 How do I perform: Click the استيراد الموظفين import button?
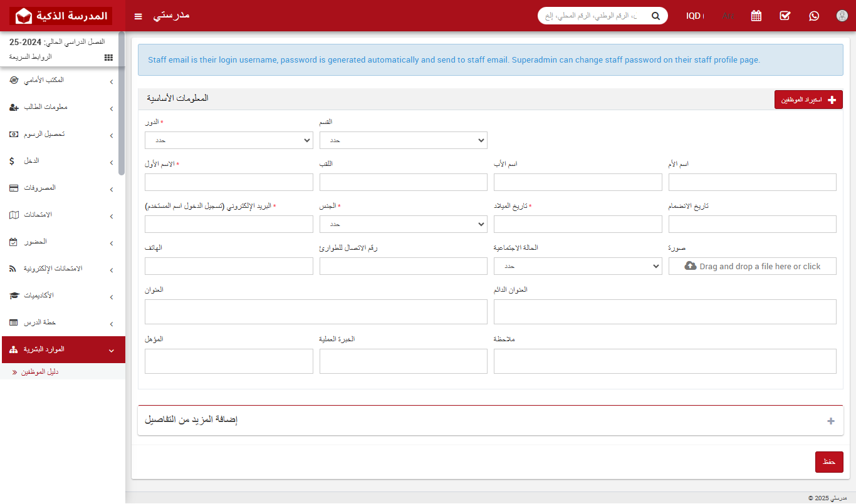808,100
